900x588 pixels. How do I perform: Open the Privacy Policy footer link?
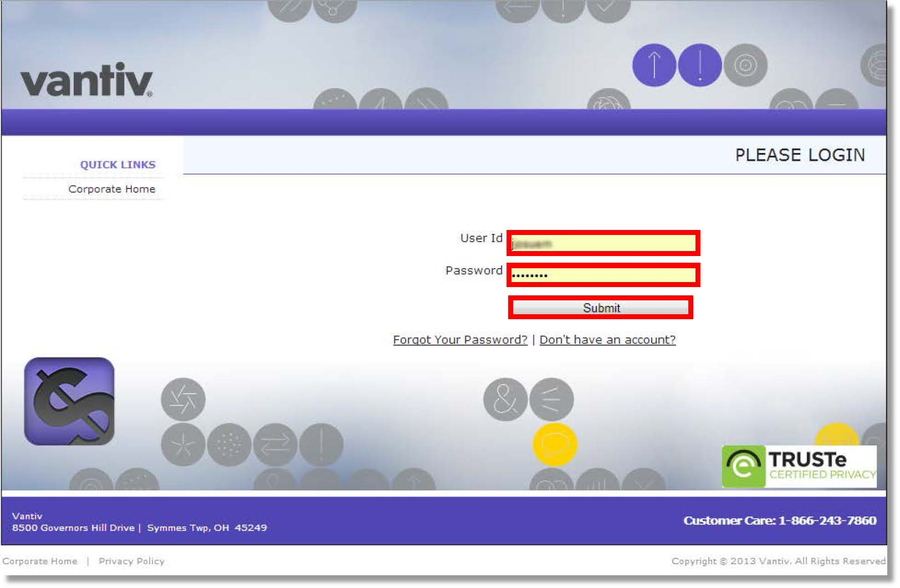[131, 561]
